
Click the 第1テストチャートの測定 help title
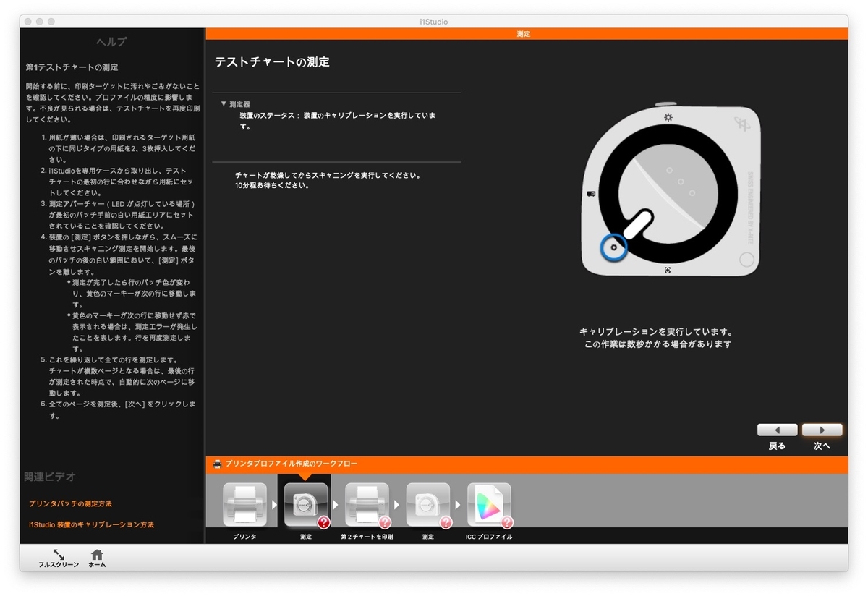(x=72, y=67)
